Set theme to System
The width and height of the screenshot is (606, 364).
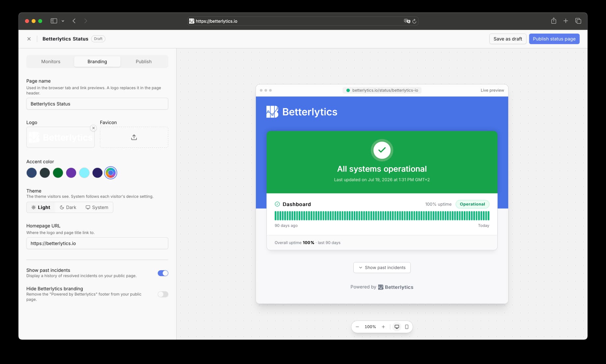[x=97, y=207]
